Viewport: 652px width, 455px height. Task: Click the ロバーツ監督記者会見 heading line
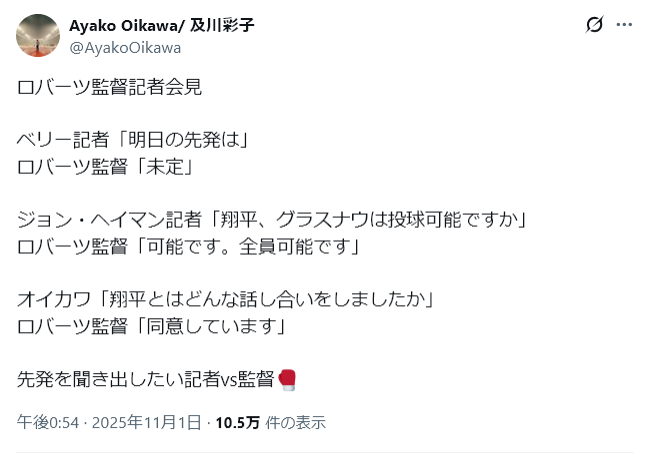110,87
